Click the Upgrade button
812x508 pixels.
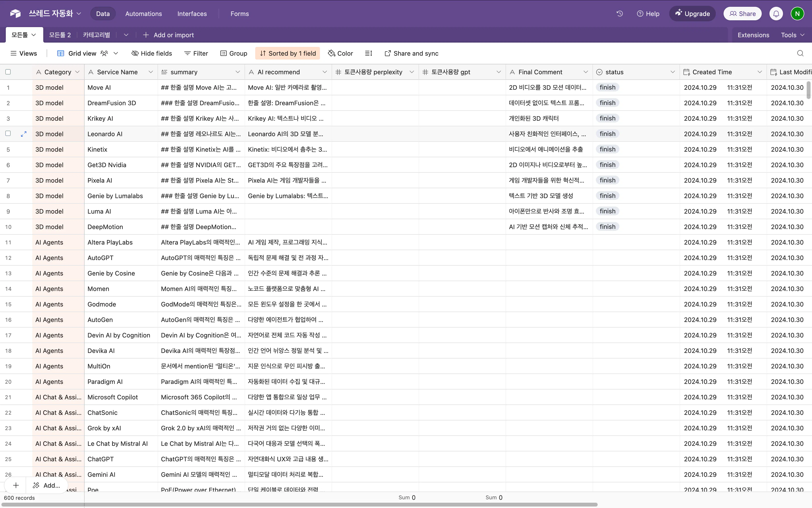692,14
